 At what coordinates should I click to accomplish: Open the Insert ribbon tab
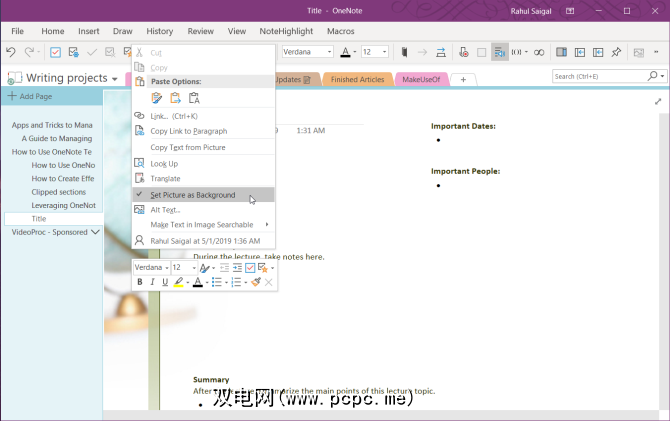[x=88, y=31]
